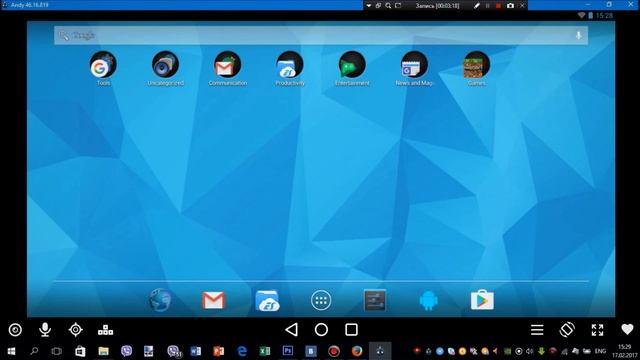The image size is (640, 360).
Task: Click the ENG language indicator
Action: pos(600,351)
